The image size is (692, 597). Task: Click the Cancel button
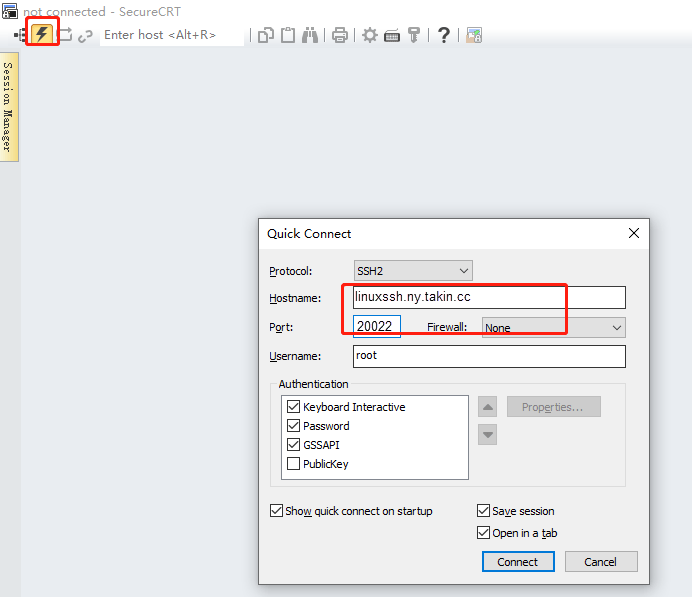click(601, 562)
